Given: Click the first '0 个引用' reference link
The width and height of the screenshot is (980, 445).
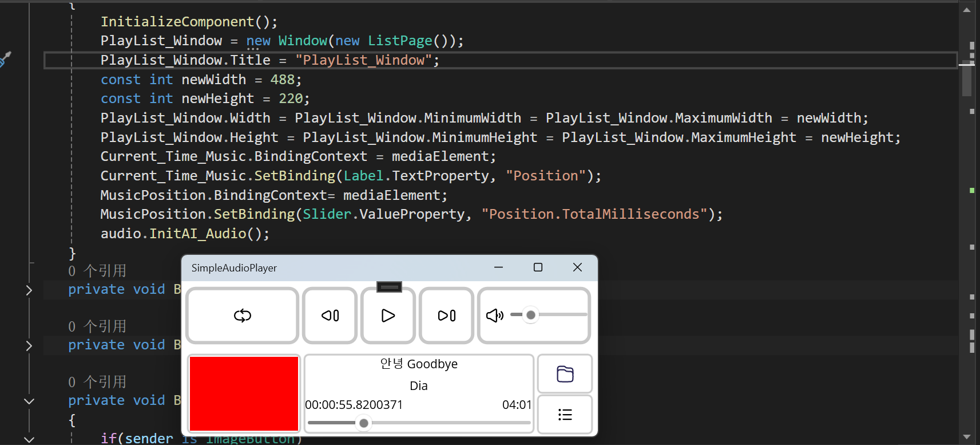Looking at the screenshot, I should pyautogui.click(x=97, y=271).
